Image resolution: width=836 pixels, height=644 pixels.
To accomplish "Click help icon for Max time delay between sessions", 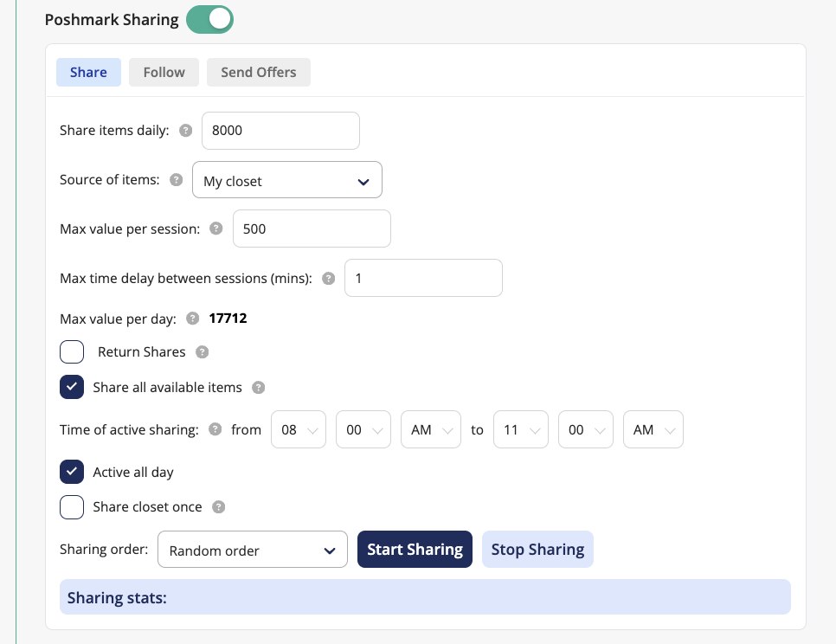I will 328,279.
